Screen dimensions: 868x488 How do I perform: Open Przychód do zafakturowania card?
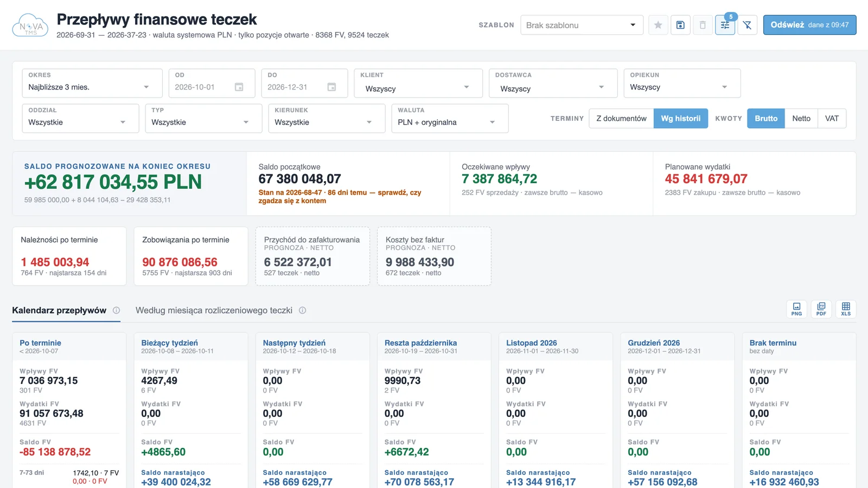point(312,256)
